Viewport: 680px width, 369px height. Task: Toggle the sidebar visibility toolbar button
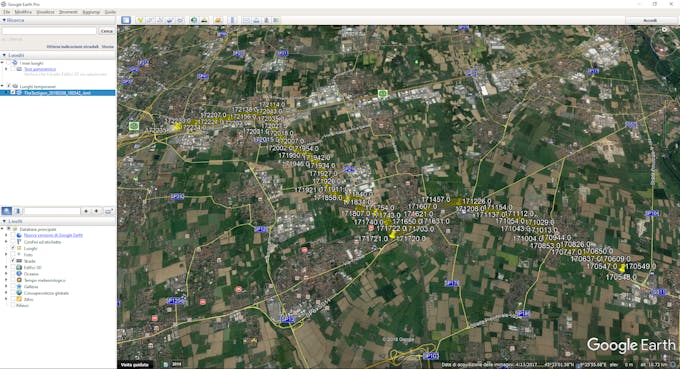(126, 20)
